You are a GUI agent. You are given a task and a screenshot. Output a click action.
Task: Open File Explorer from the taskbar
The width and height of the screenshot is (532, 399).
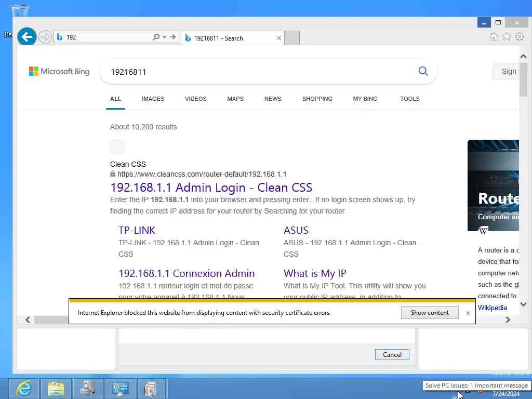click(x=56, y=389)
